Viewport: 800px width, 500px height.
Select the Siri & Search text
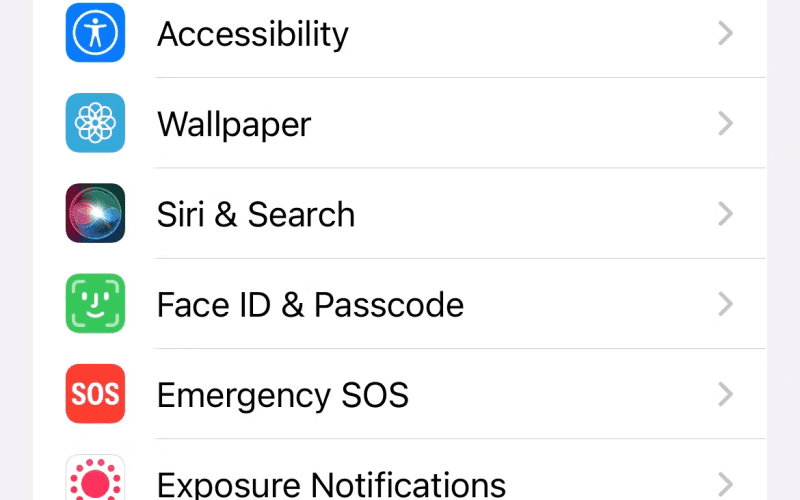(256, 214)
